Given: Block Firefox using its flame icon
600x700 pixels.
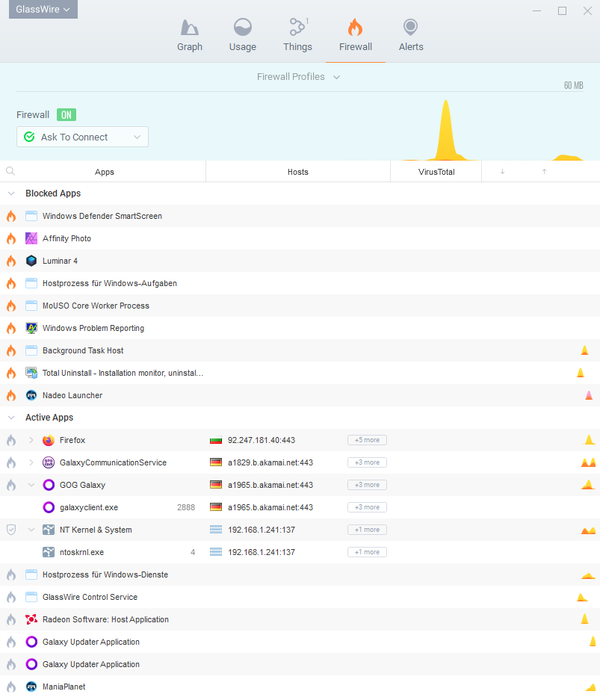Looking at the screenshot, I should coord(11,440).
